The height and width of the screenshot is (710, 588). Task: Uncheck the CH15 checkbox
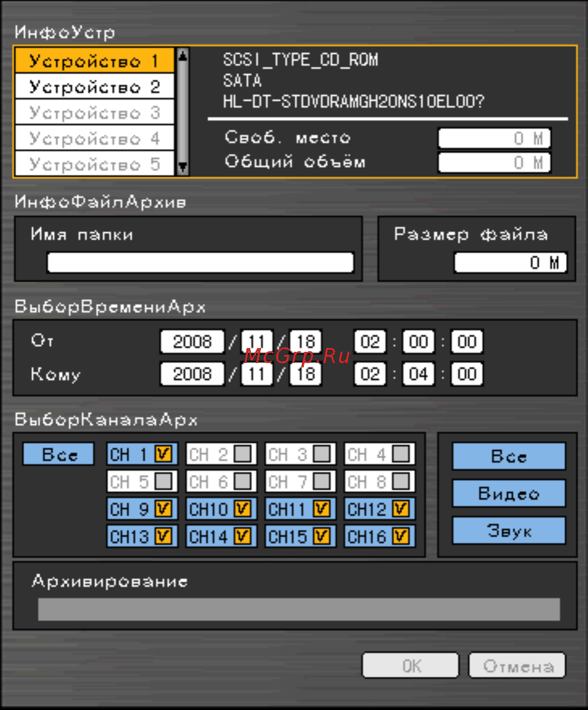click(x=321, y=536)
